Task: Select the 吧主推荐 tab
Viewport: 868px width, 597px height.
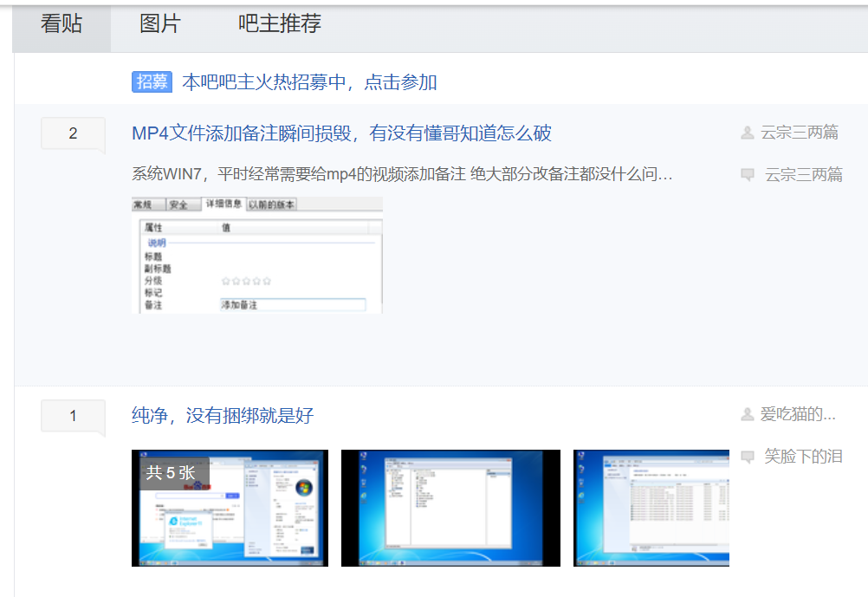Action: coord(280,24)
